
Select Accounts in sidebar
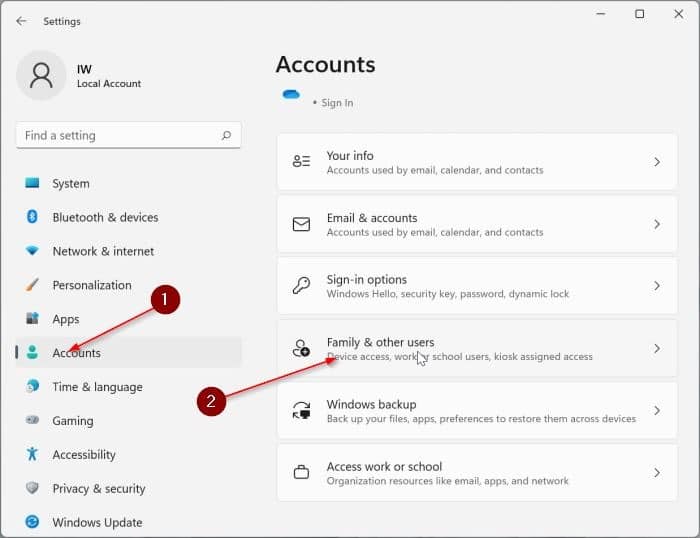pyautogui.click(x=129, y=353)
